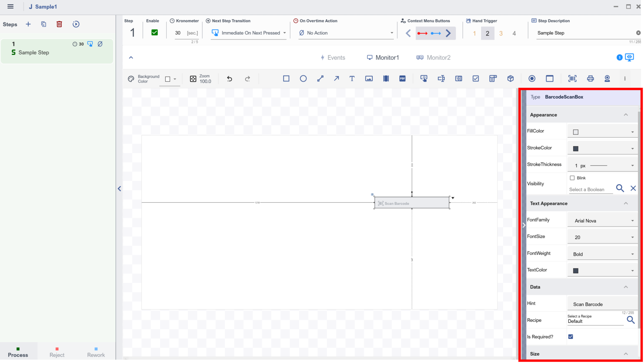The height and width of the screenshot is (363, 644).
Task: Select Hand Trigger number 3
Action: pyautogui.click(x=501, y=33)
